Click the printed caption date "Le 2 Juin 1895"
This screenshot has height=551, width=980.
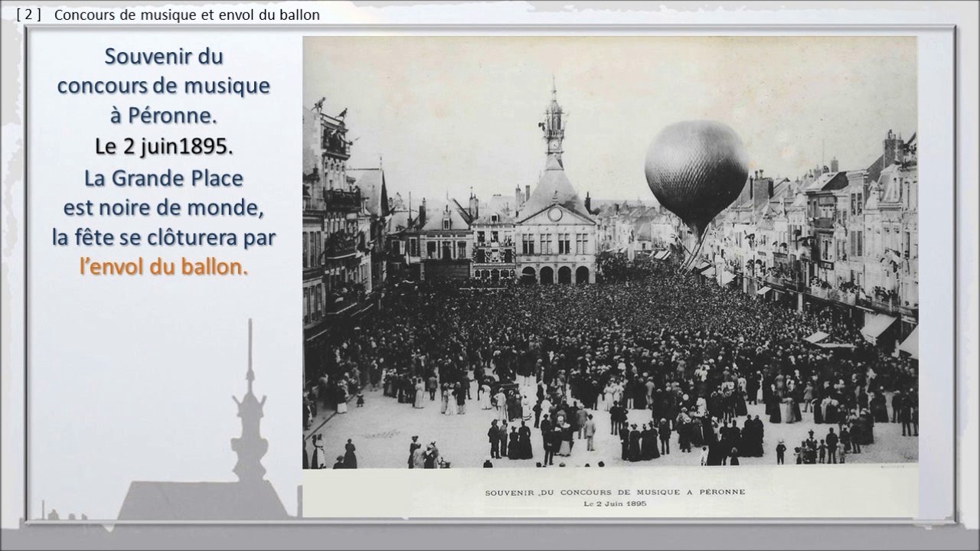point(615,504)
